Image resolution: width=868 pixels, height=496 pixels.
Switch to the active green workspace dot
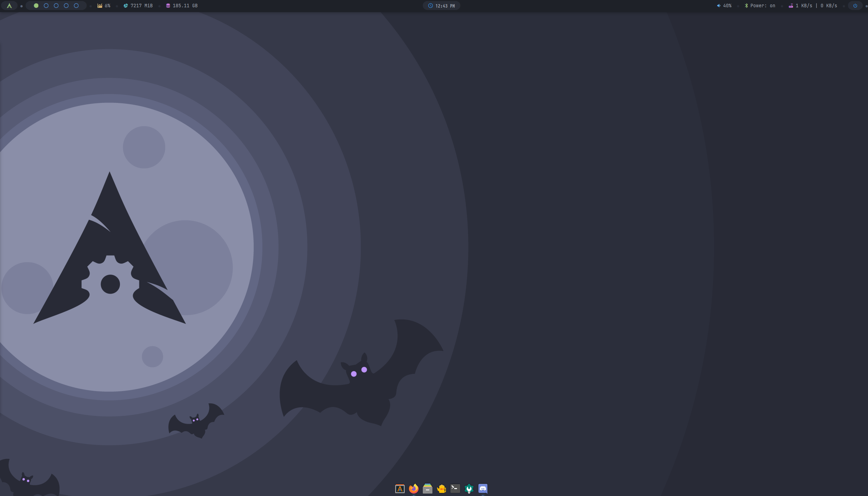pyautogui.click(x=36, y=6)
